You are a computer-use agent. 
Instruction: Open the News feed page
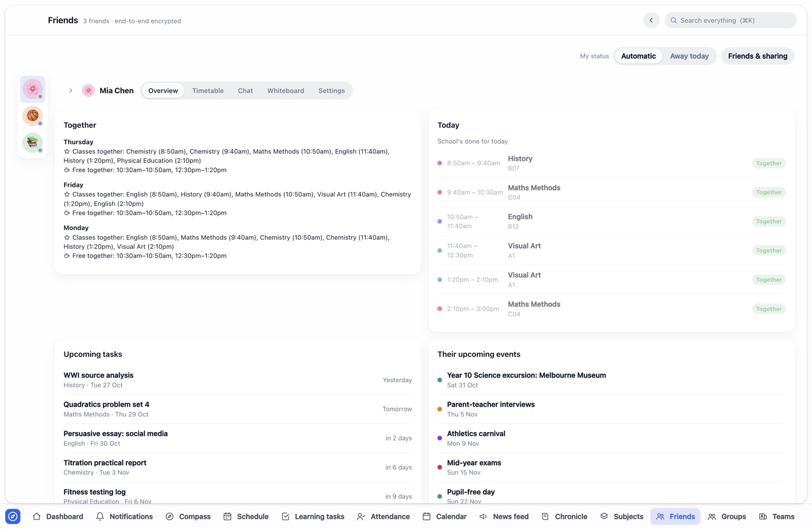pos(504,516)
